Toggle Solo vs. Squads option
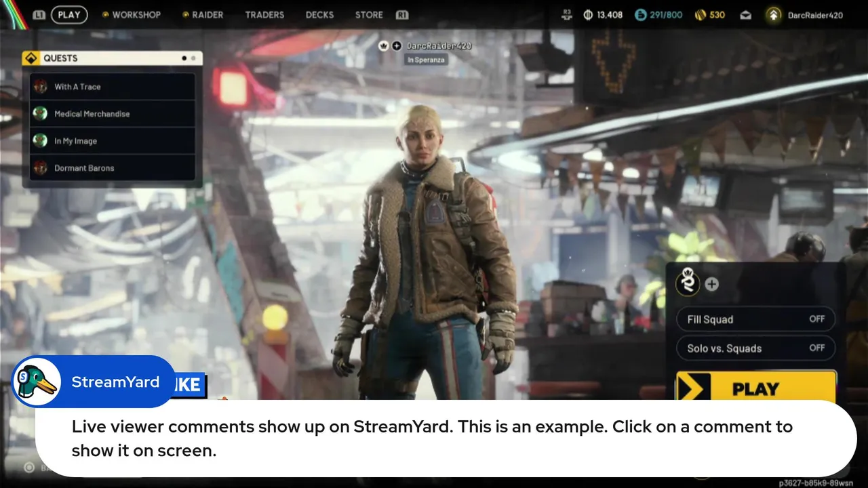The image size is (868, 488). point(755,348)
